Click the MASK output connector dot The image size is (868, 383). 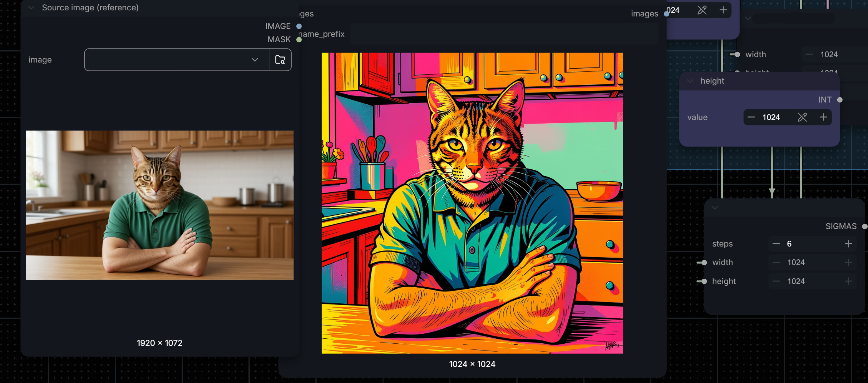tap(299, 39)
